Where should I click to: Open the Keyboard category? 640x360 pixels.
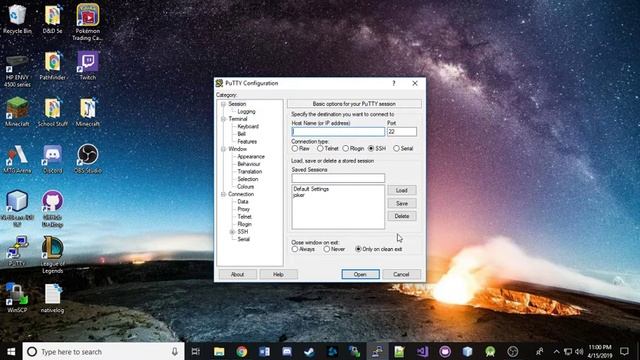coord(248,127)
